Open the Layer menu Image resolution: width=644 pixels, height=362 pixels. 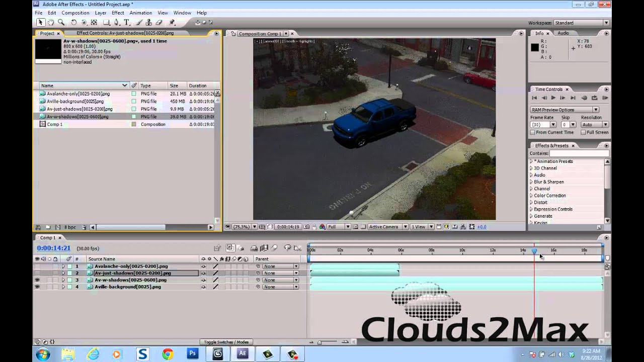(100, 13)
